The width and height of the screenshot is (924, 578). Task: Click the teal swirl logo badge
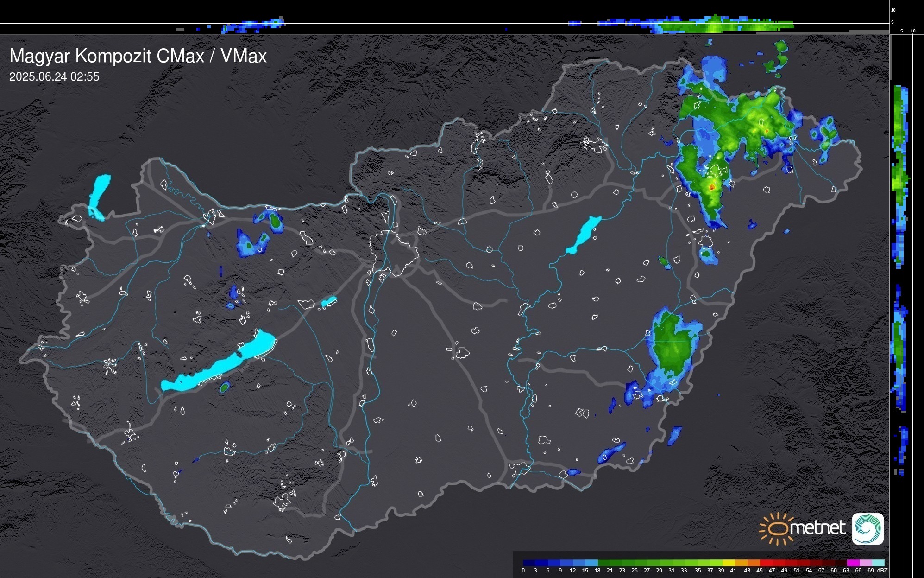(867, 528)
